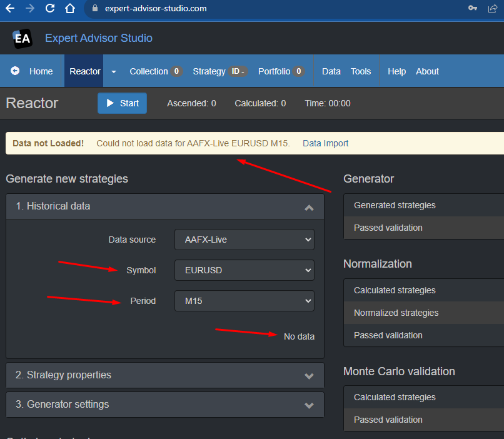This screenshot has height=439, width=504.
Task: Click the share page icon
Action: tap(492, 8)
